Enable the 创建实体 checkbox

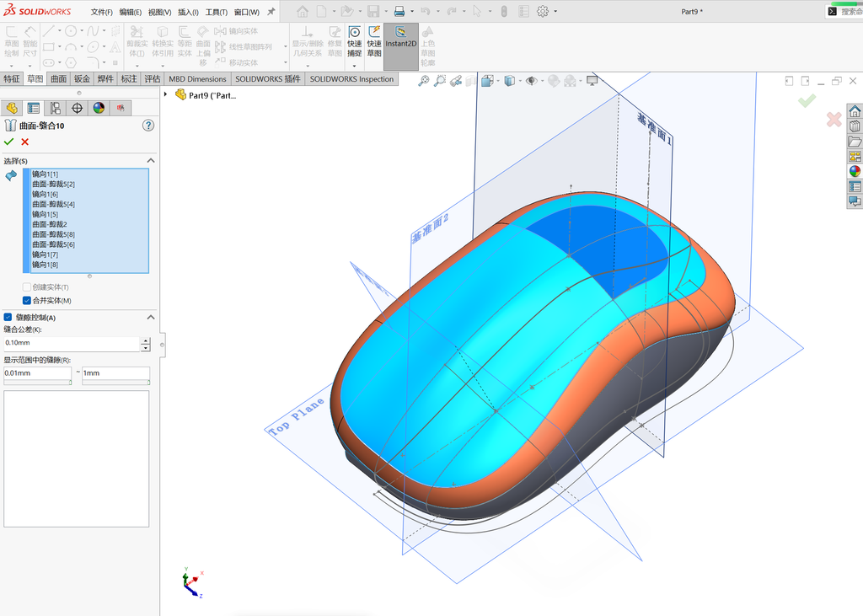coord(26,287)
